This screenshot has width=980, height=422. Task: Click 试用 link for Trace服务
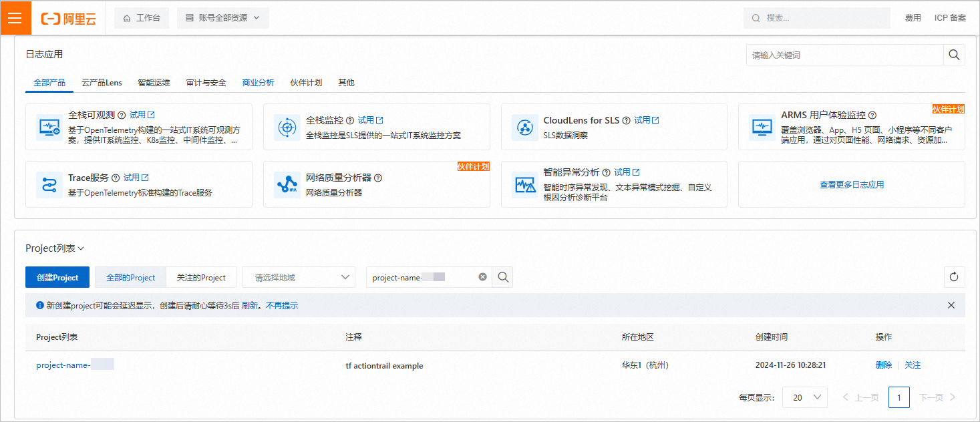(x=136, y=178)
